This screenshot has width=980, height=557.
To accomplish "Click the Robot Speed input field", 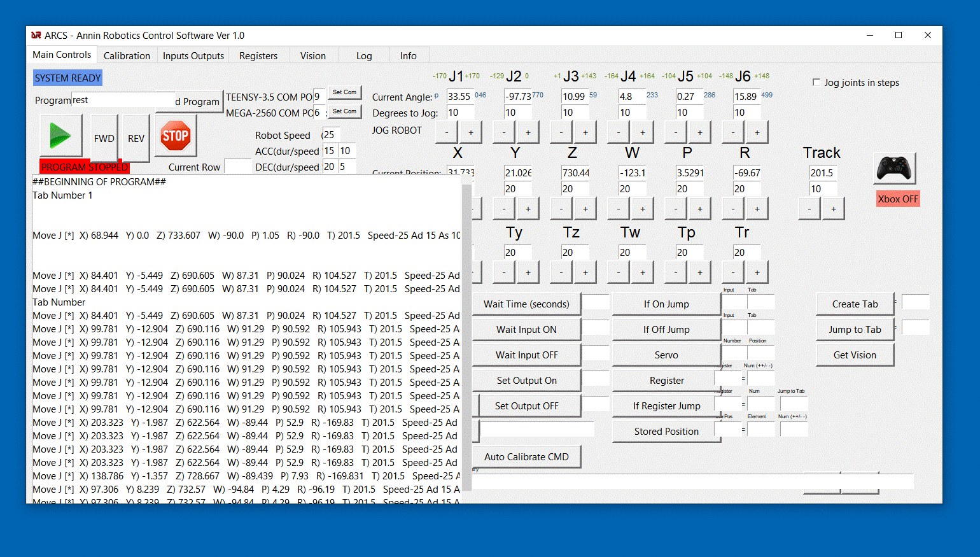I will (x=331, y=134).
